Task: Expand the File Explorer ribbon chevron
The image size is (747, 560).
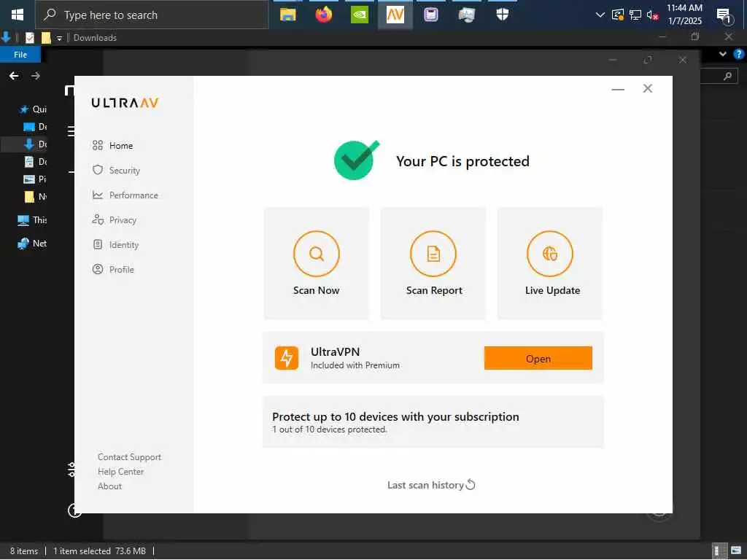Action: 723,54
